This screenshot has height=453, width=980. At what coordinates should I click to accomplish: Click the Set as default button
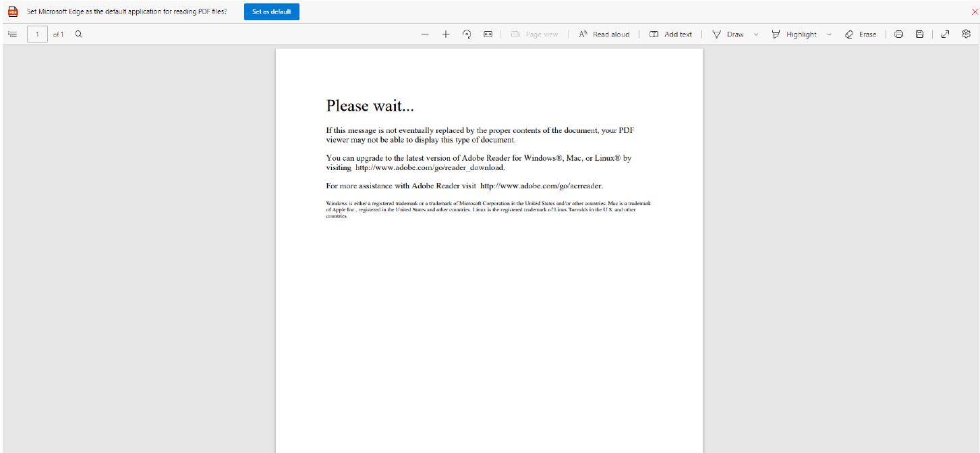pos(271,11)
